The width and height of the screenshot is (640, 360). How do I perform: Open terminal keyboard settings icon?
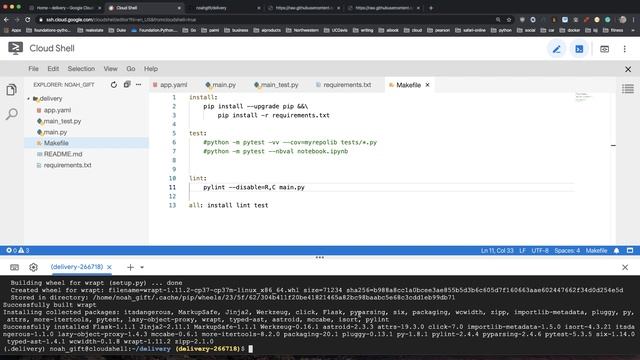pos(14,267)
